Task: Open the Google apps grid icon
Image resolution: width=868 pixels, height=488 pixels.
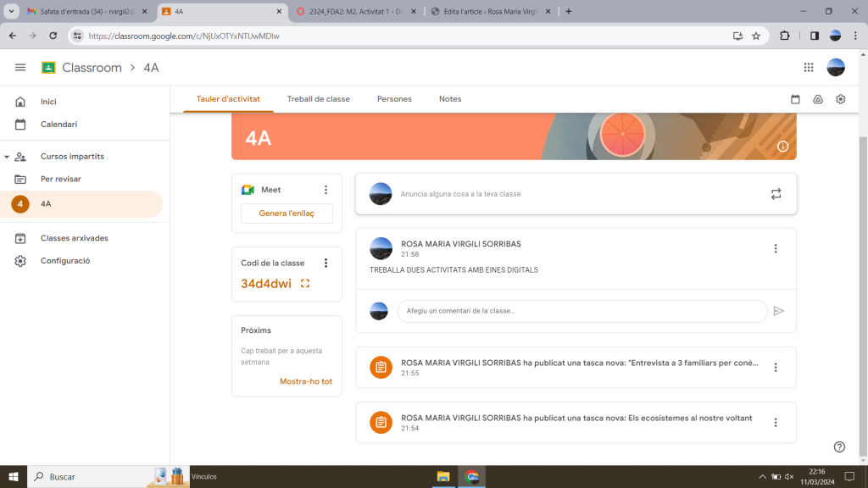Action: [x=808, y=68]
